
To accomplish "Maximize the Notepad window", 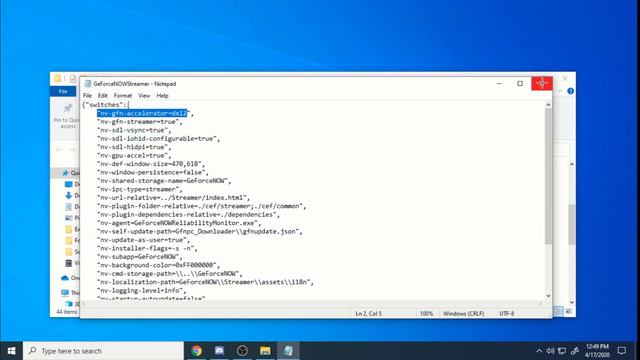I will pos(520,83).
